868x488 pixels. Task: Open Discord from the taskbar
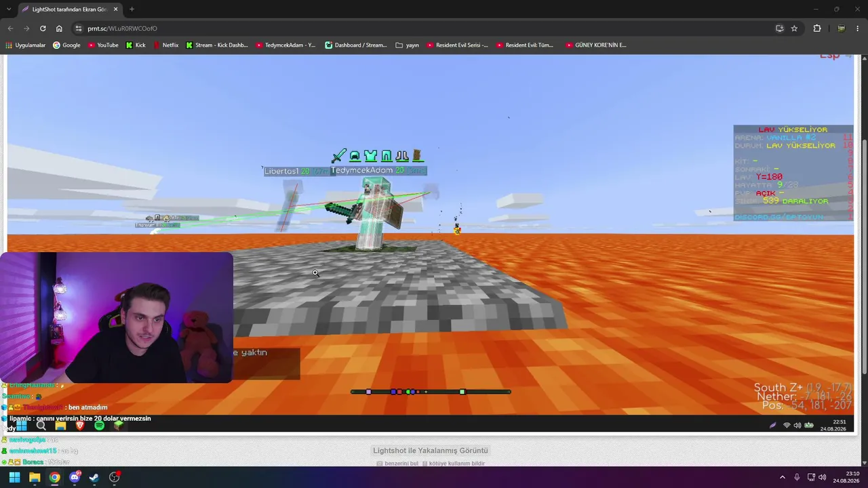click(x=75, y=477)
